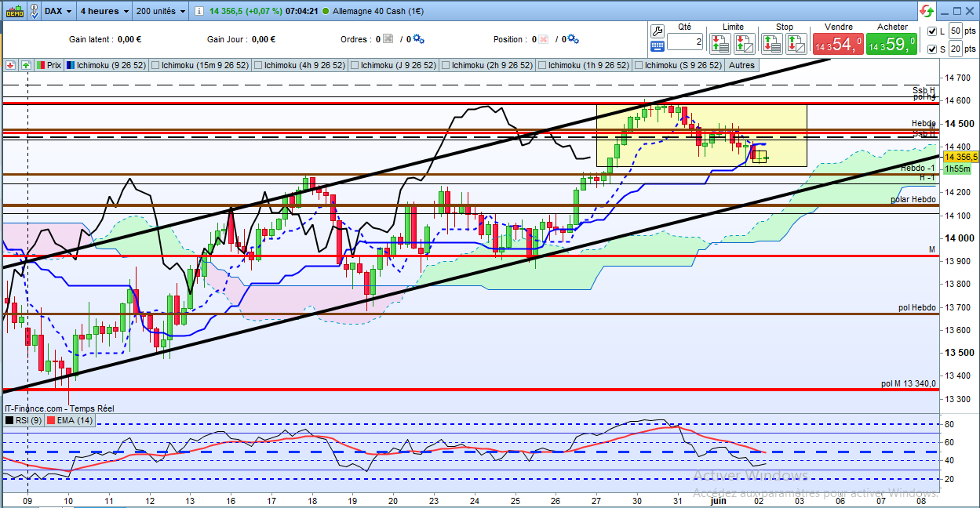The image size is (980, 508).
Task: Click the red down-arrow panel icon
Action: [10, 65]
